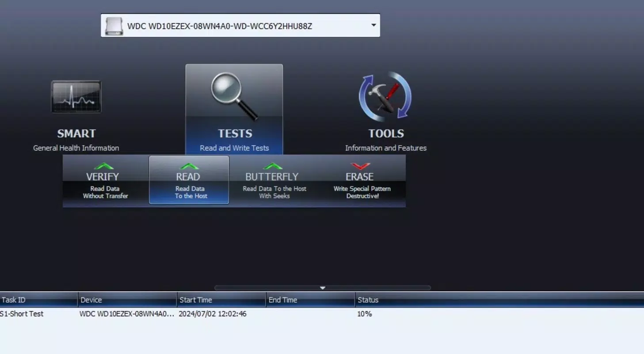Click the green arrow above READ

point(189,166)
